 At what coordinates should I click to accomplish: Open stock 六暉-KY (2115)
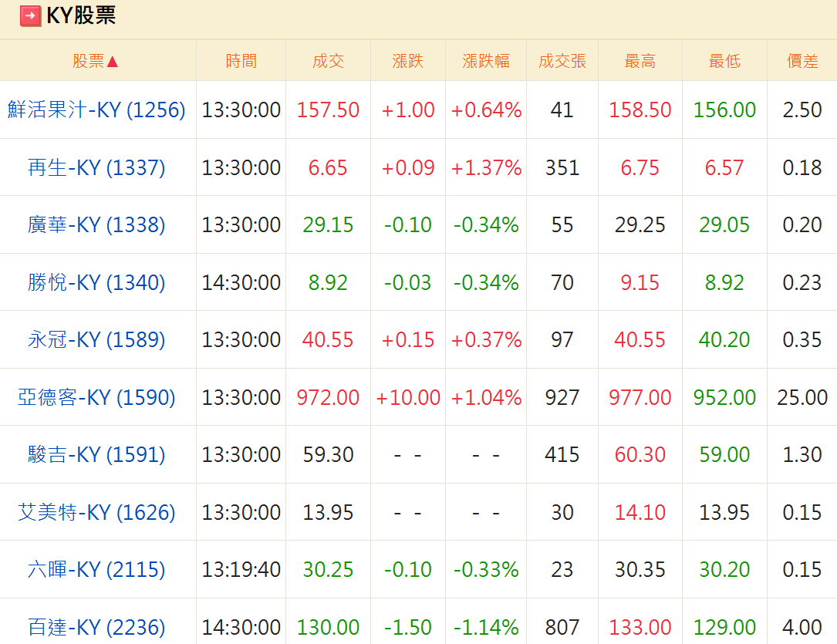click(96, 570)
